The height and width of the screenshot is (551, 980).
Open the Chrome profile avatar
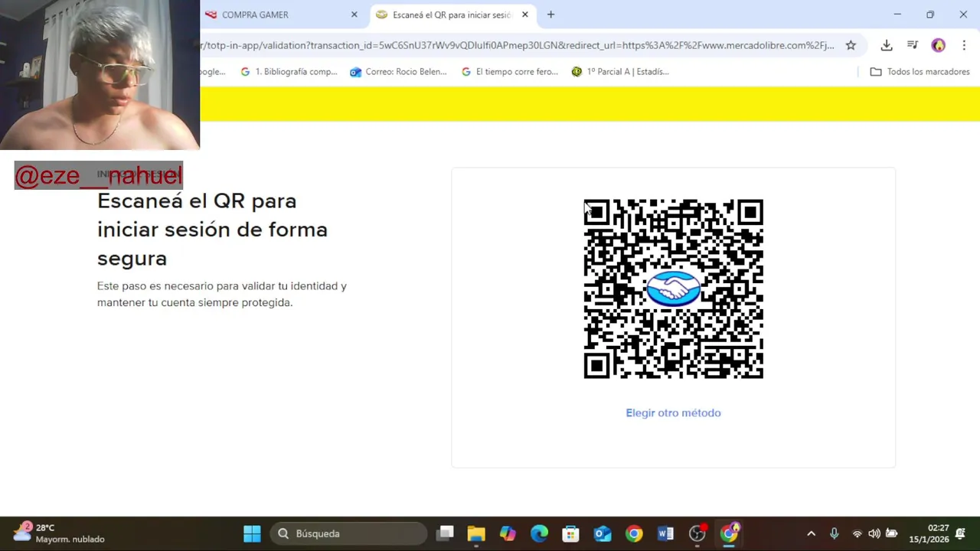click(x=939, y=45)
